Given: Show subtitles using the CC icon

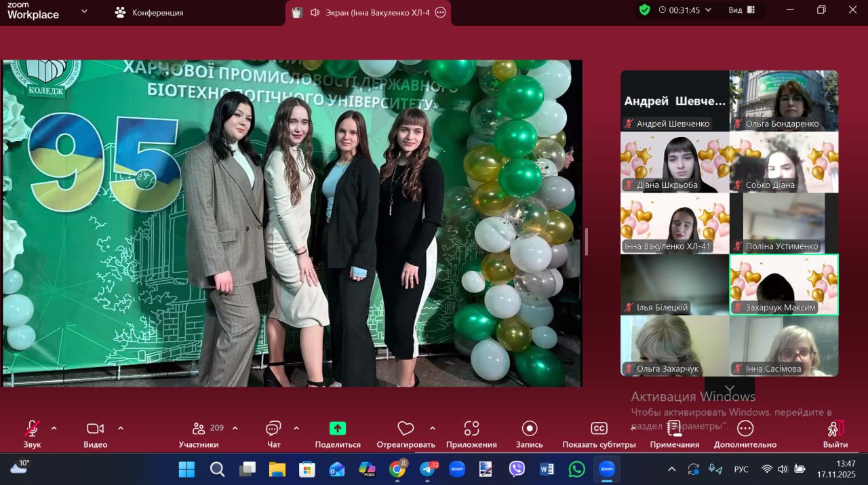Looking at the screenshot, I should tap(599, 429).
